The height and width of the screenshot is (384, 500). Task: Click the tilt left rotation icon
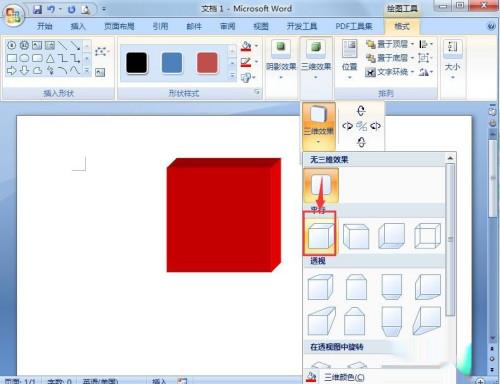point(348,126)
